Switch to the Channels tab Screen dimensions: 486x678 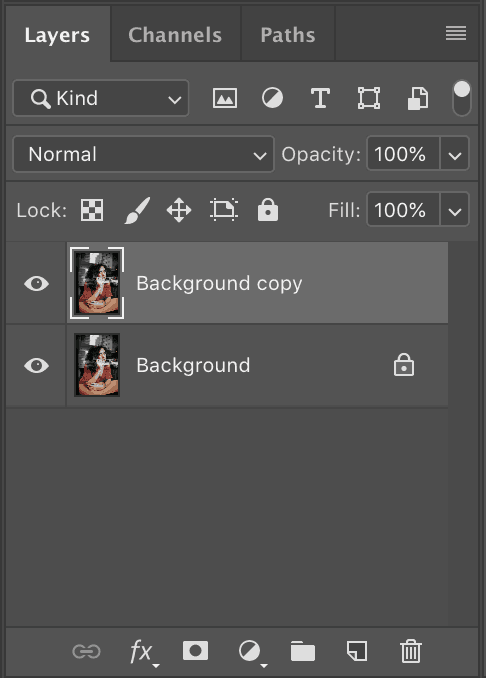point(175,35)
